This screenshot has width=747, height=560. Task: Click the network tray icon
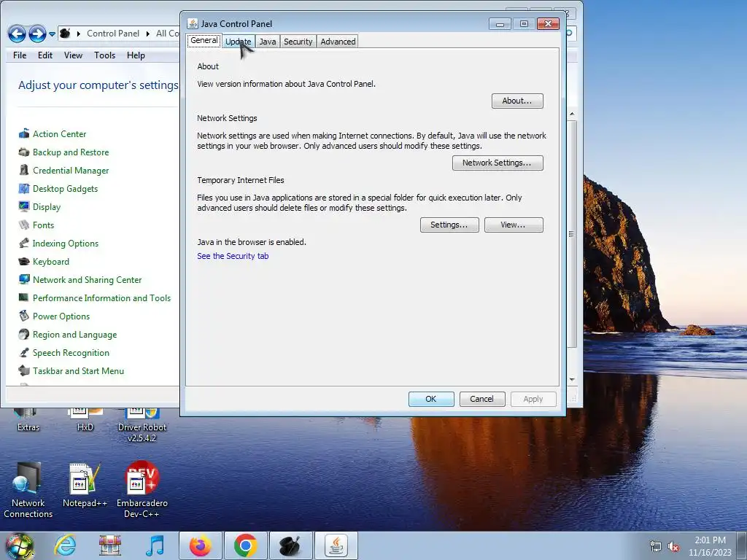coord(656,547)
